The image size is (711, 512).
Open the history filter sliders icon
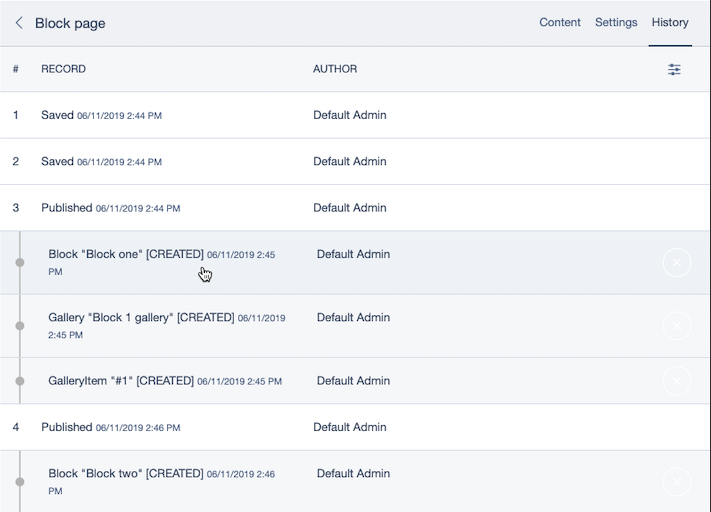coord(674,69)
